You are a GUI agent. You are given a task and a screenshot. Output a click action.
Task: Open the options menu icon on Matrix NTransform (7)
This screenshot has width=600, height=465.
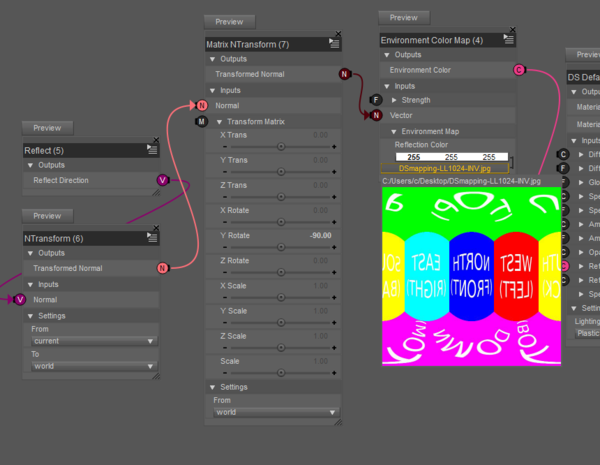coord(334,43)
